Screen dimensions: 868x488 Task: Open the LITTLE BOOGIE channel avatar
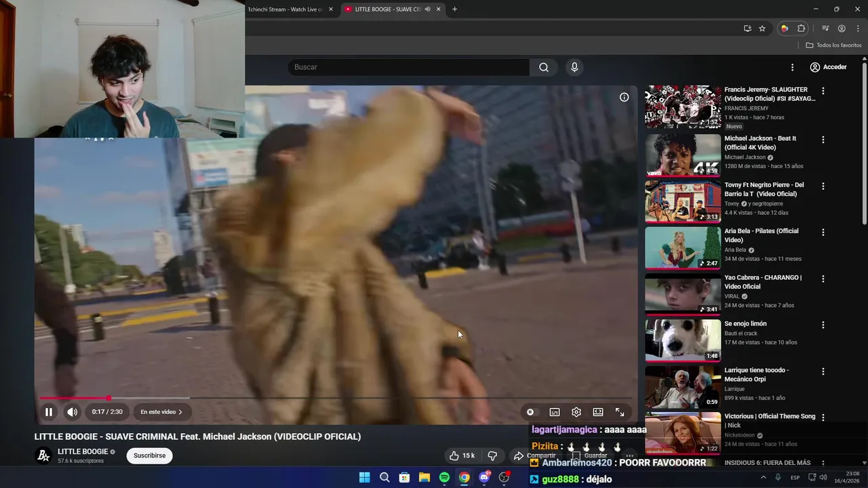(43, 455)
